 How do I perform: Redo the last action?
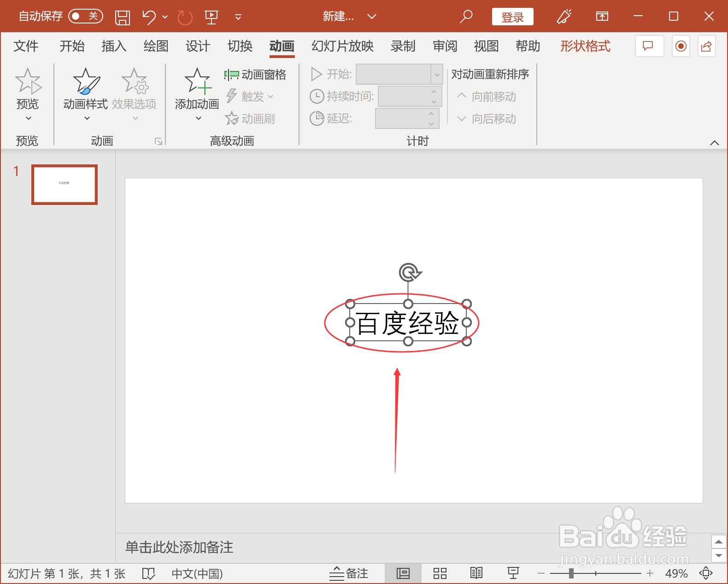(x=185, y=18)
